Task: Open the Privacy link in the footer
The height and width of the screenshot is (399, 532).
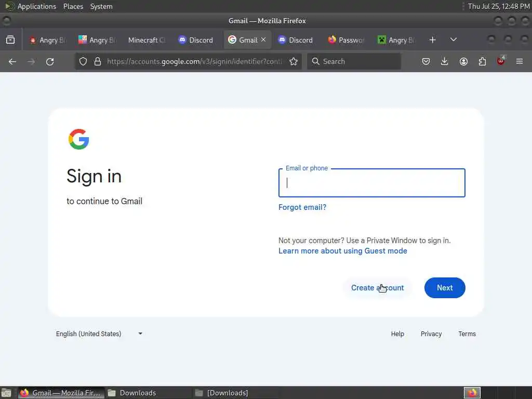Action: pos(431,334)
